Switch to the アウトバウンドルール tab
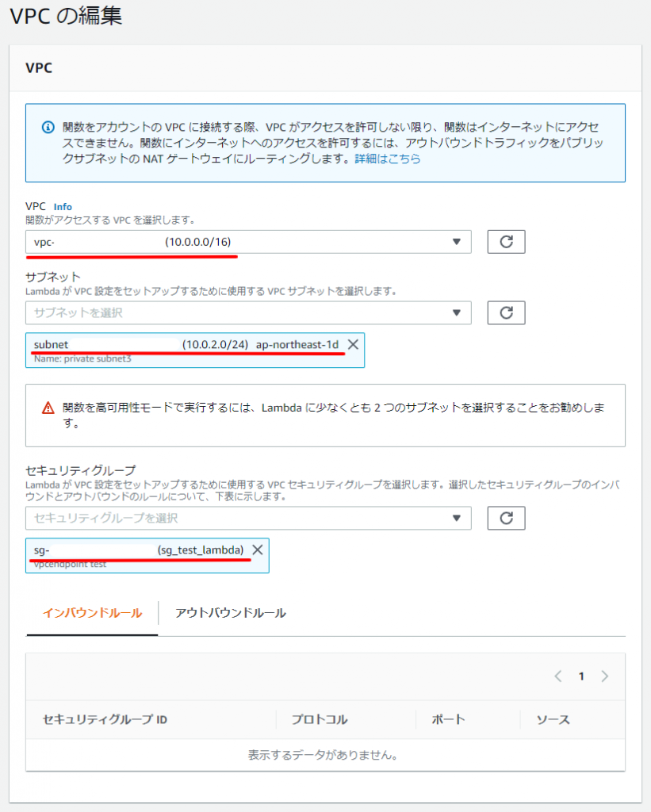 tap(231, 613)
